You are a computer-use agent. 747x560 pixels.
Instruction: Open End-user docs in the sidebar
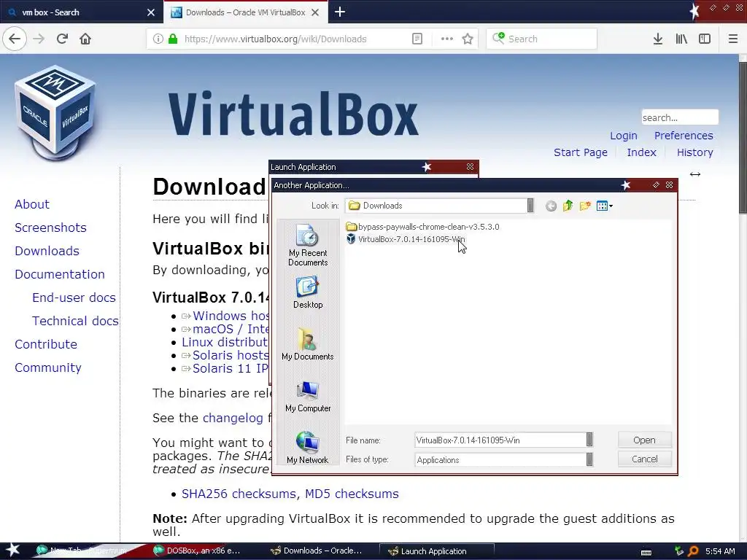pos(74,297)
